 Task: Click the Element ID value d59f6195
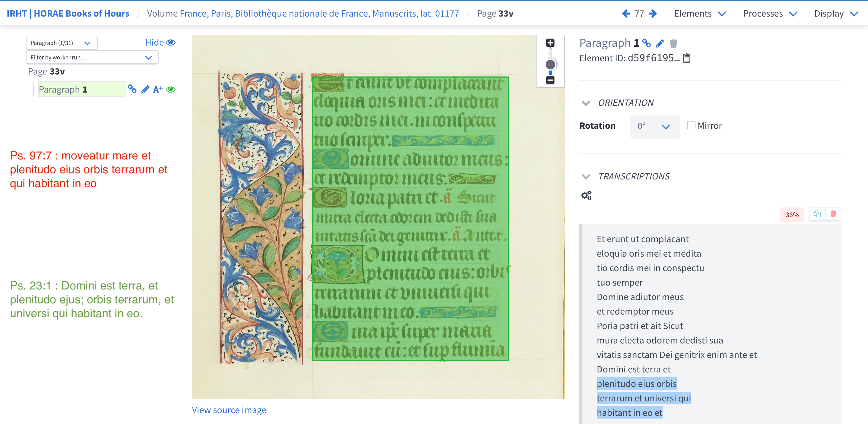tap(653, 58)
